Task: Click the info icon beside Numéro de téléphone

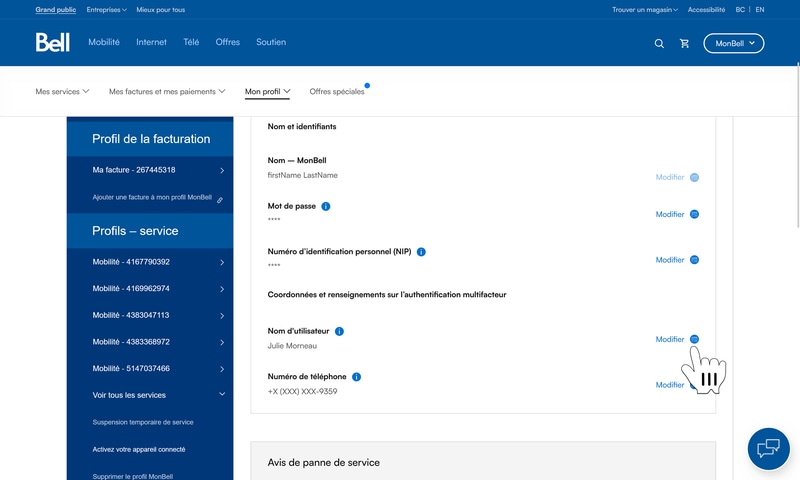Action: tap(357, 377)
